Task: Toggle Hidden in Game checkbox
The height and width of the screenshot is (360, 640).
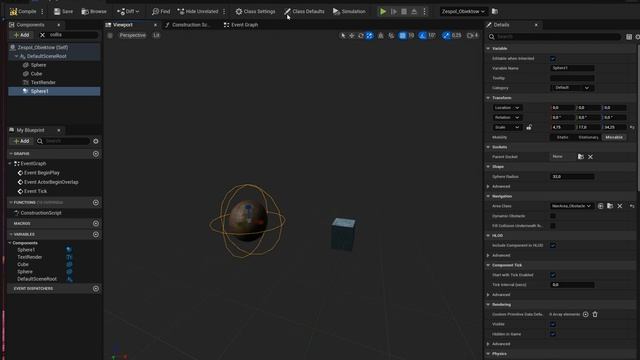Action: tap(553, 334)
